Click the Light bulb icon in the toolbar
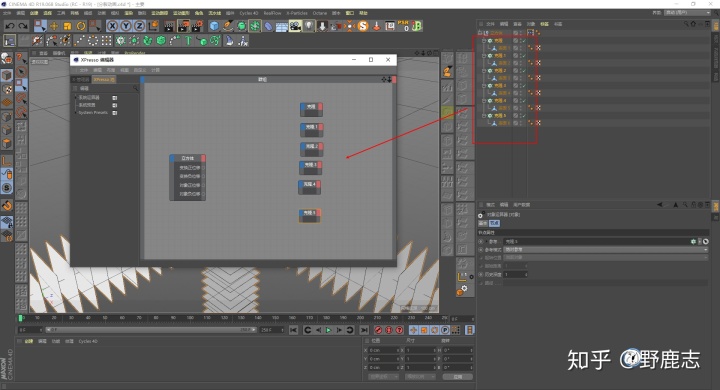 (309, 26)
